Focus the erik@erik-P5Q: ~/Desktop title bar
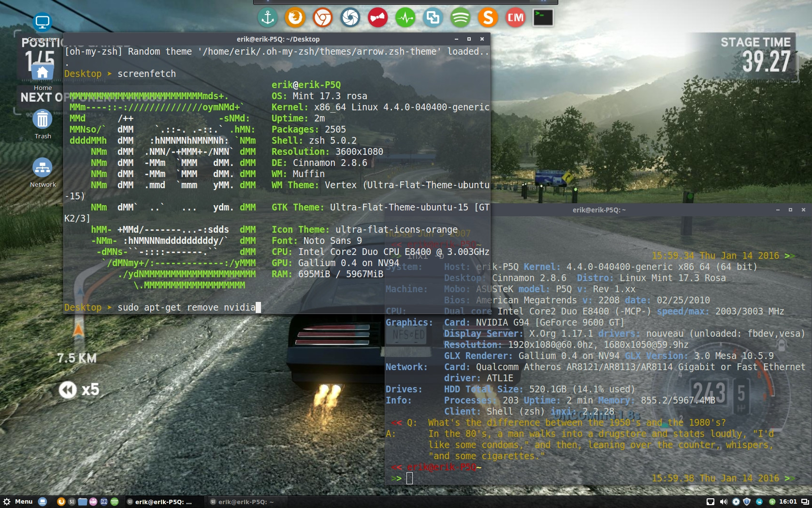This screenshot has width=812, height=508. click(278, 39)
